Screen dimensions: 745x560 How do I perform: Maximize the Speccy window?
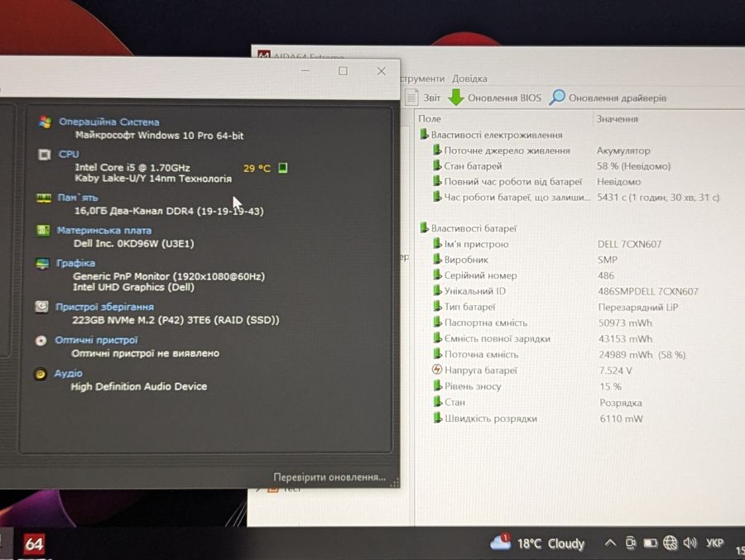point(343,71)
